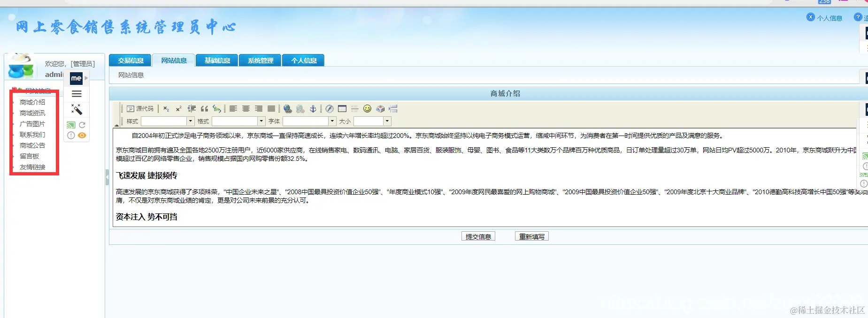Click the heading 资本注入 势不可挡
The width and height of the screenshot is (868, 318).
click(146, 217)
